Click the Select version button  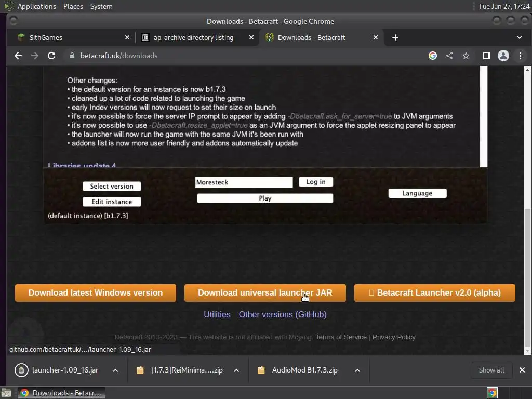point(112,187)
